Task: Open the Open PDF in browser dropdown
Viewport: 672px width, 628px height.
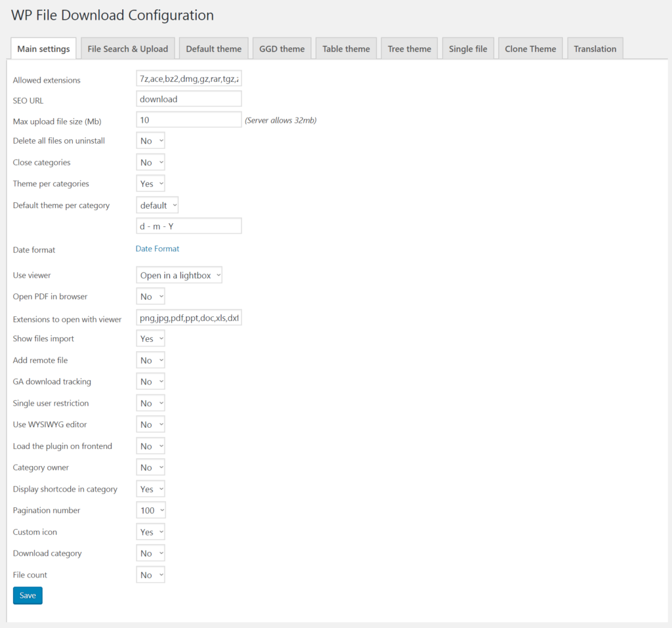Action: pos(150,296)
